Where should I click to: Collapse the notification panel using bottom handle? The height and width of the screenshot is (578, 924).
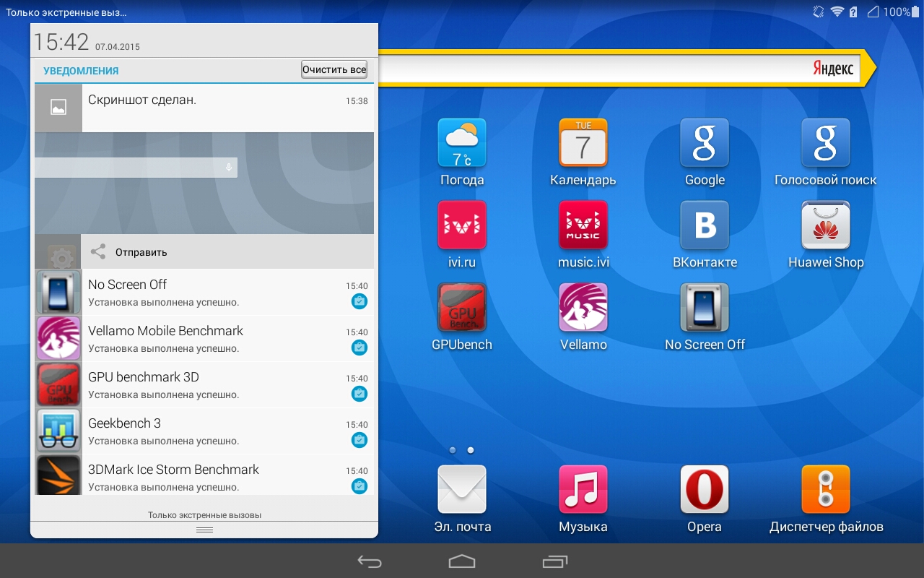coord(204,530)
